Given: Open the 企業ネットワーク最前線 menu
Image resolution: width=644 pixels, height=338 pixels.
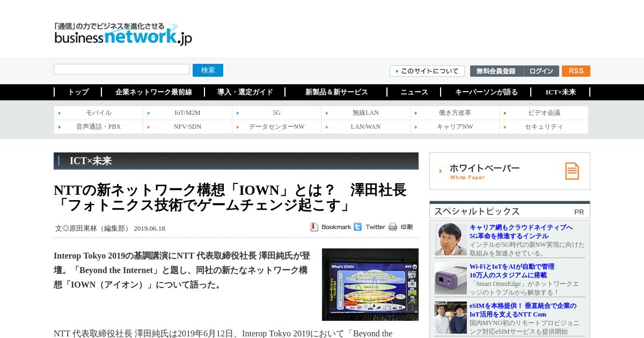Looking at the screenshot, I should (153, 92).
